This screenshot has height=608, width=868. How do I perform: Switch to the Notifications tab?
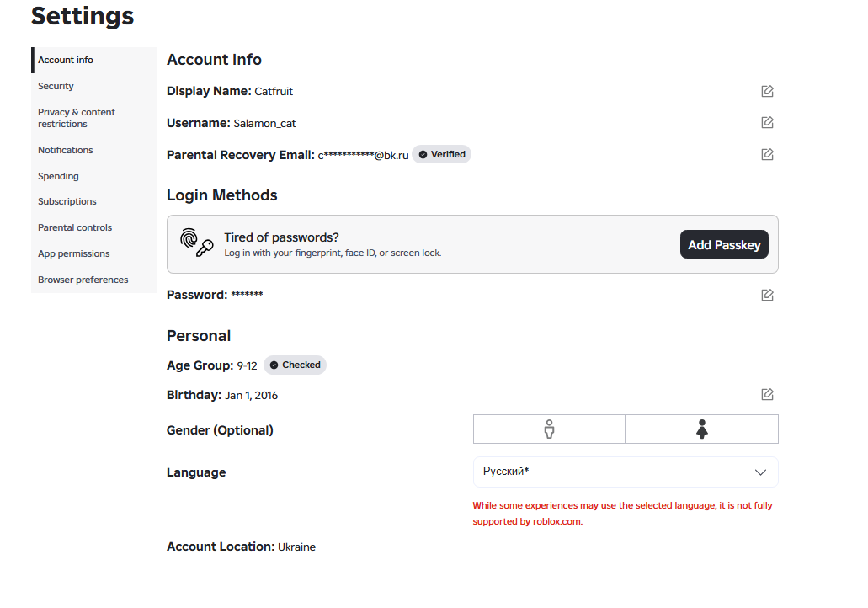66,150
